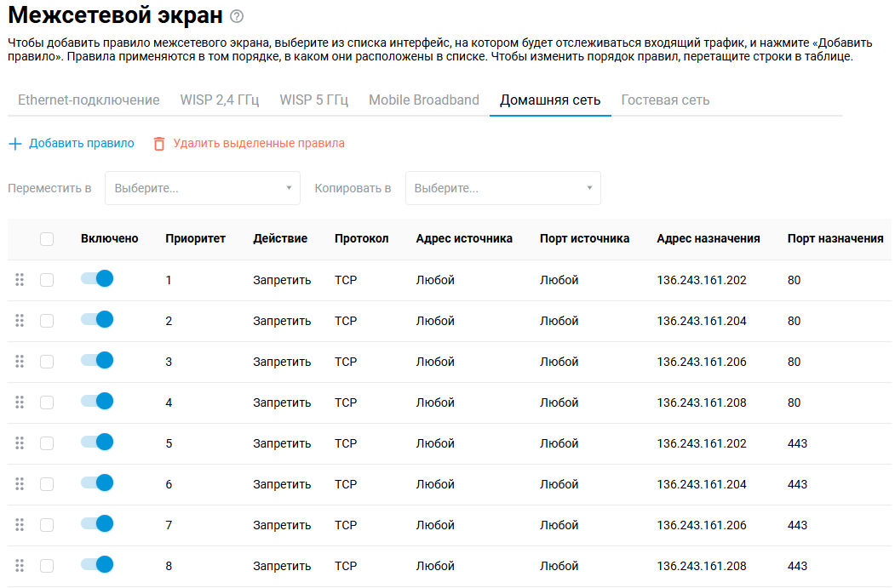This screenshot has height=588, width=895.
Task: Click the help question mark icon beside title
Action: coord(237,16)
